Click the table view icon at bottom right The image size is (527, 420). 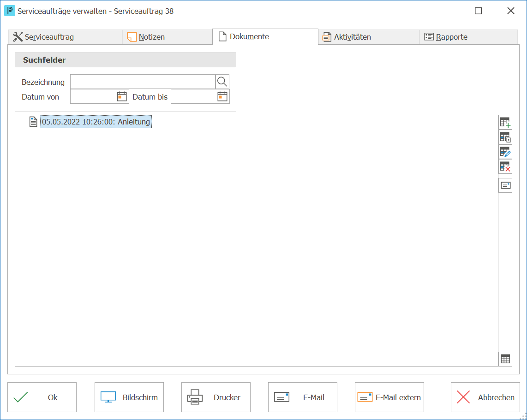pos(505,359)
